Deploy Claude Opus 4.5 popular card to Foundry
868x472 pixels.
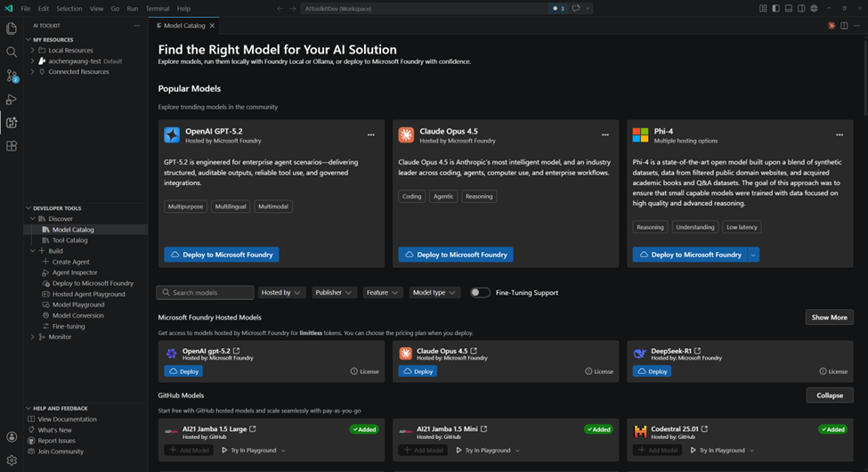[x=456, y=255]
